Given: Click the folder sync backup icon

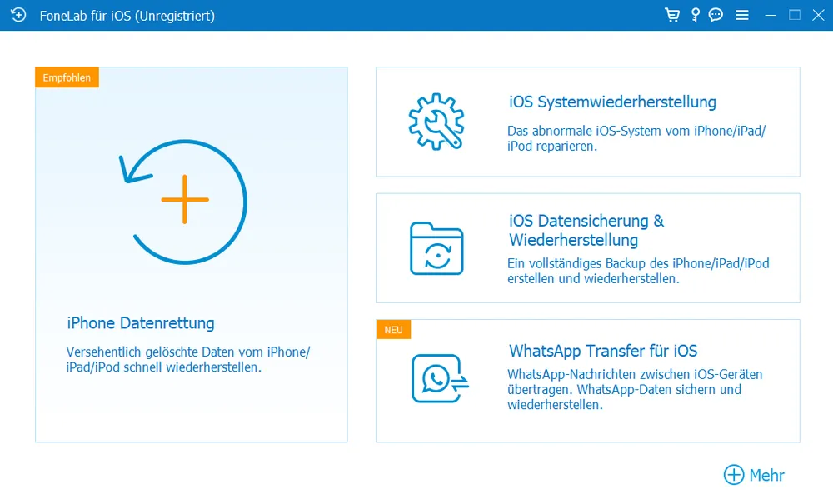Looking at the screenshot, I should 436,248.
